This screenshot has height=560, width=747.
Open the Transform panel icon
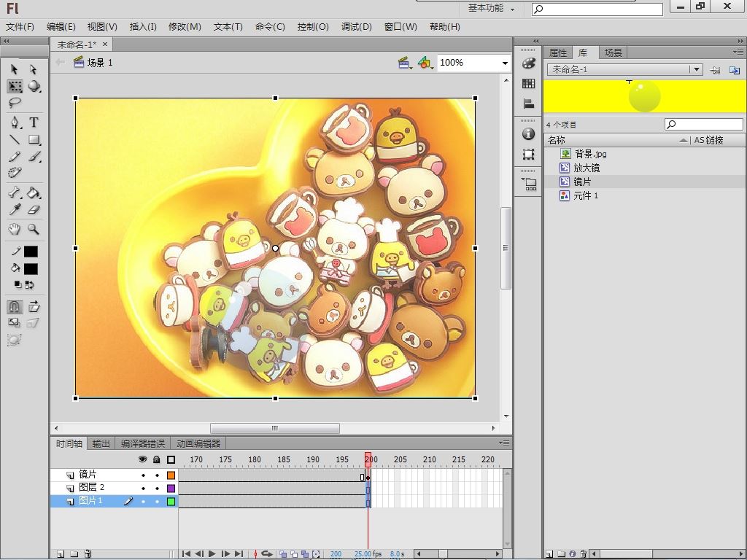(528, 154)
